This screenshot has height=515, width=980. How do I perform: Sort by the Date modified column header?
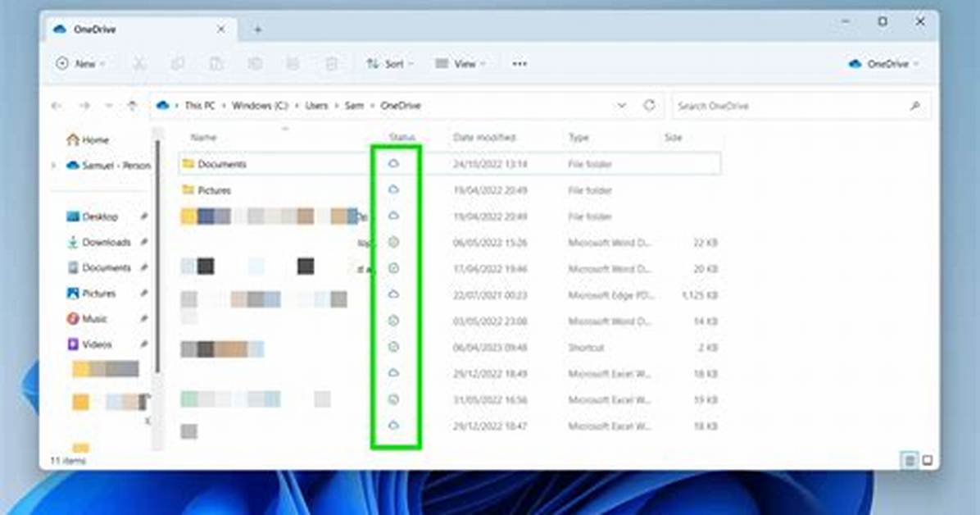(484, 137)
